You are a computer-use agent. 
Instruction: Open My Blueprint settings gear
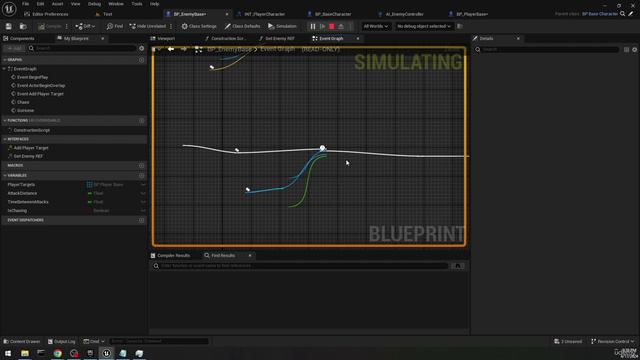142,48
